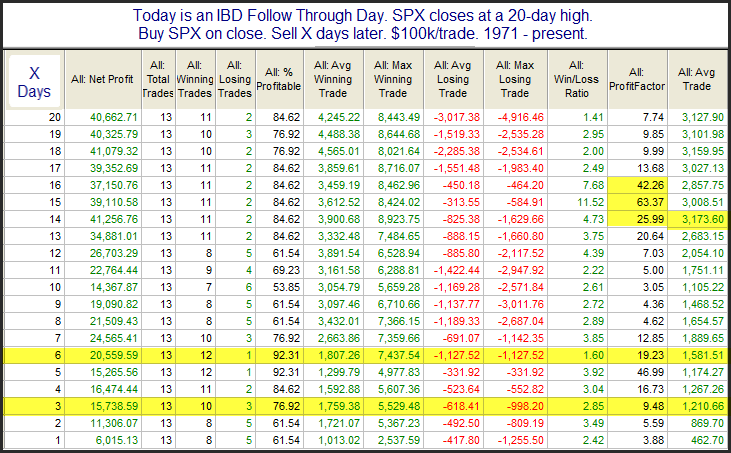The image size is (731, 453).
Task: Select net profit value 19,090.82
Action: (x=114, y=304)
